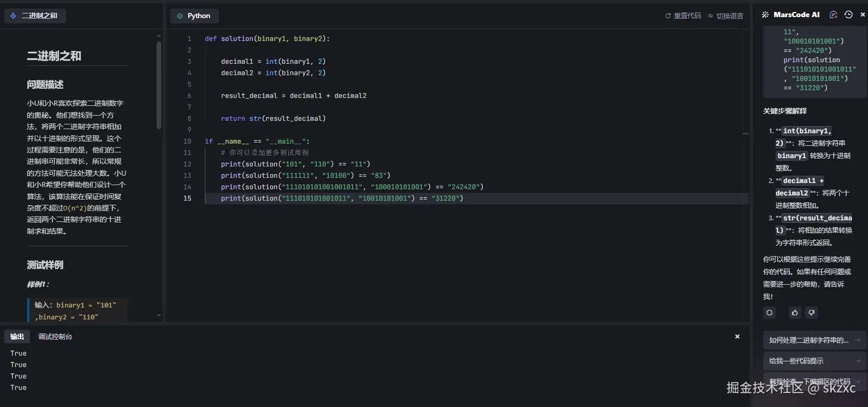The width and height of the screenshot is (868, 407).
Task: Close the output panel
Action: [737, 336]
